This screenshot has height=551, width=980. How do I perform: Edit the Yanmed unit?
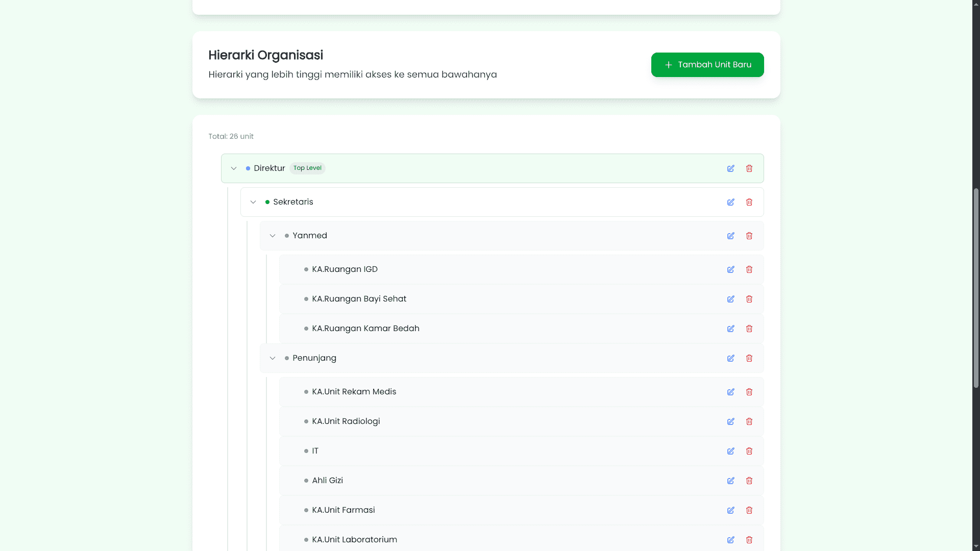[x=731, y=236]
